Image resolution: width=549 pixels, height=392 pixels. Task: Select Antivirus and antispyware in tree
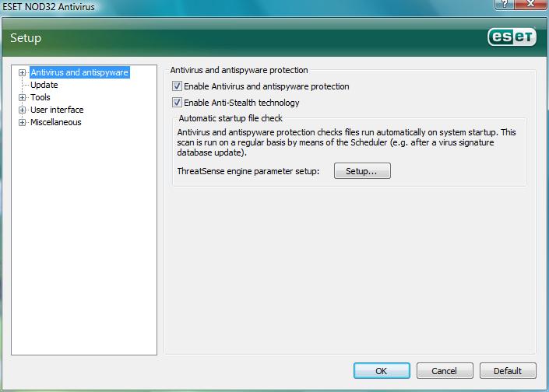[79, 72]
